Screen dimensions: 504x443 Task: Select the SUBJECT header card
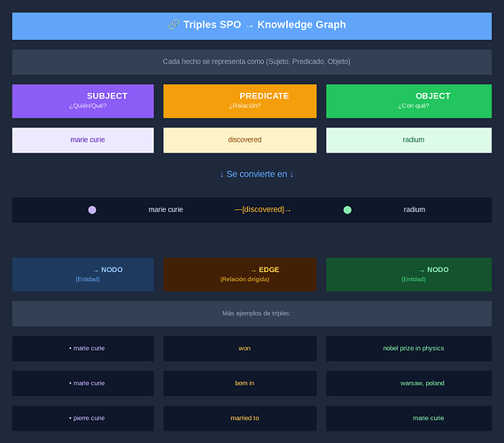(x=83, y=101)
